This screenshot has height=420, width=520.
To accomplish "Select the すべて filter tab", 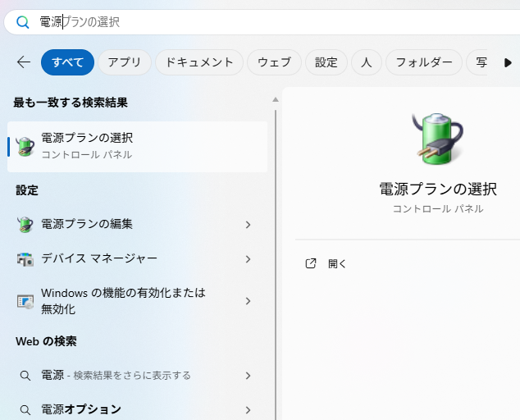I will coord(67,62).
